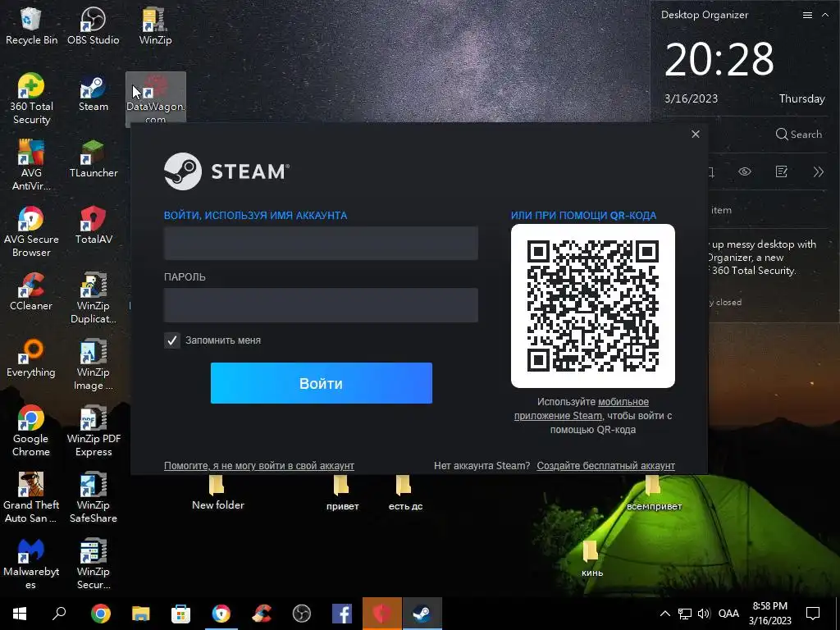Open the Recycle Bin desktop icon

tap(31, 25)
